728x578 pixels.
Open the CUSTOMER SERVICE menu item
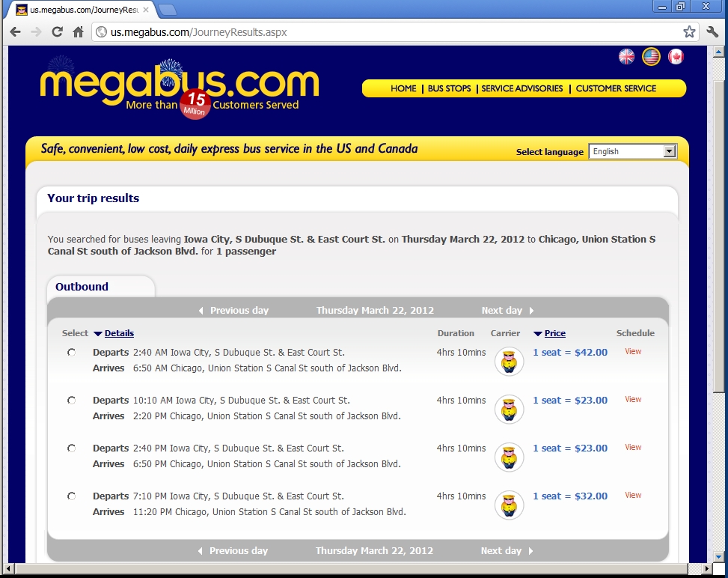tap(616, 88)
